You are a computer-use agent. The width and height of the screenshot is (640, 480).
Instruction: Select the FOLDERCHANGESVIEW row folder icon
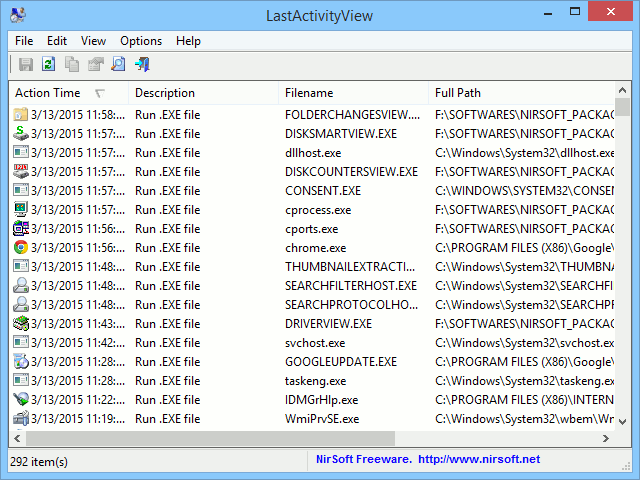coord(21,115)
